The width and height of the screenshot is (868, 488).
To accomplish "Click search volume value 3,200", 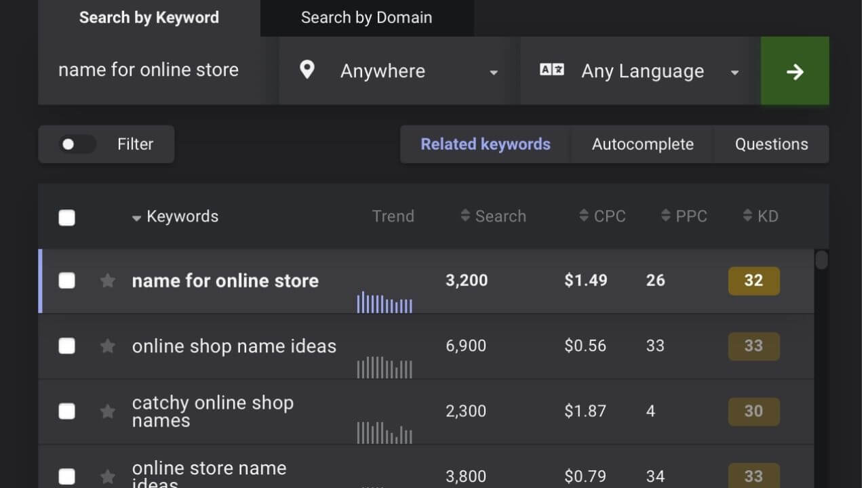I will pos(467,281).
